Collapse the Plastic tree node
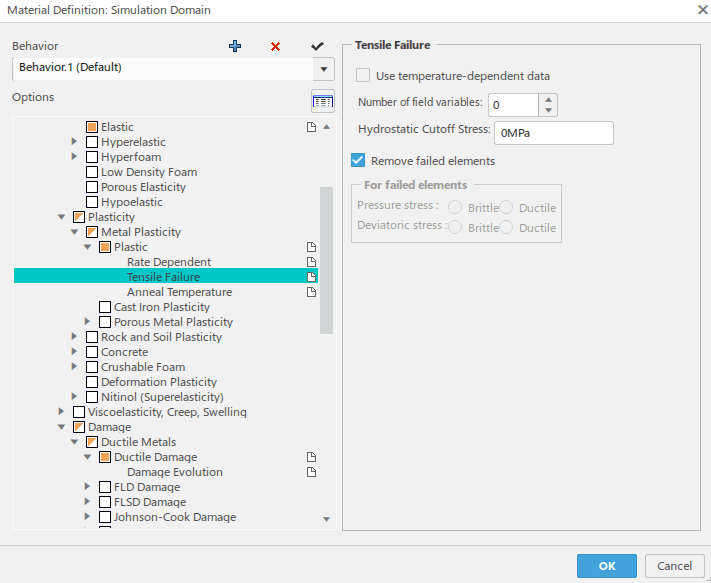Screen dimensions: 711x583 click(x=88, y=247)
